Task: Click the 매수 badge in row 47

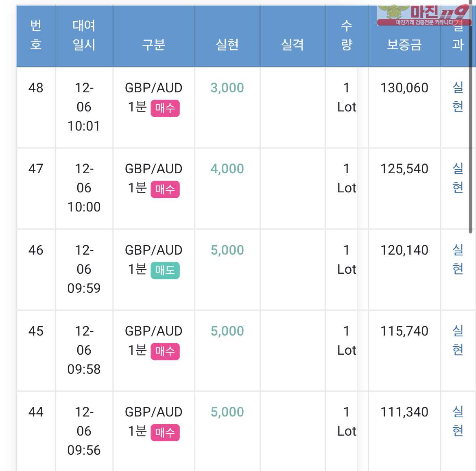Action: tap(165, 190)
